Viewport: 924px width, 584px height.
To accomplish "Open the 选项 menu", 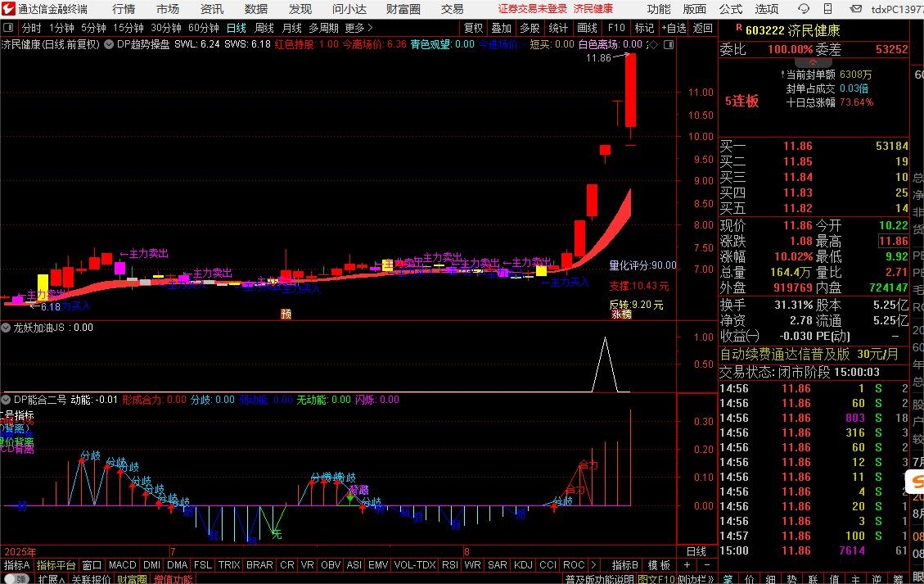I will point(767,9).
